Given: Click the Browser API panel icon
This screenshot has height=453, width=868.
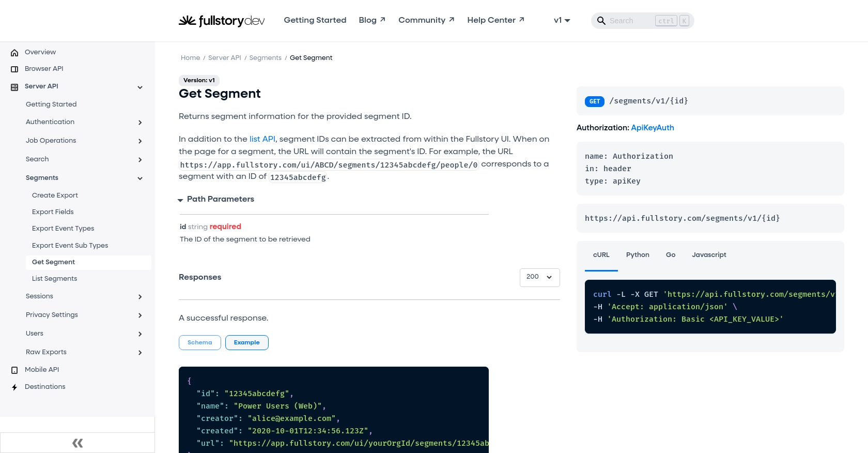Looking at the screenshot, I should pos(14,69).
